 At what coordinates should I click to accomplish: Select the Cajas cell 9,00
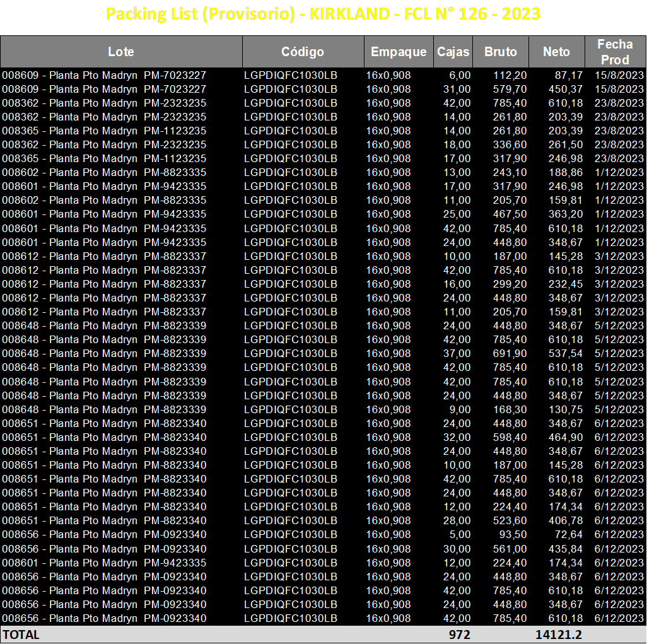click(x=460, y=409)
